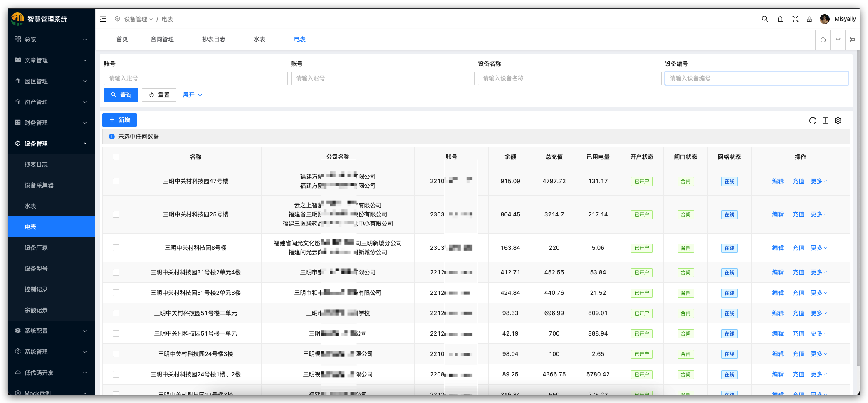Open the header search icon

tap(765, 19)
